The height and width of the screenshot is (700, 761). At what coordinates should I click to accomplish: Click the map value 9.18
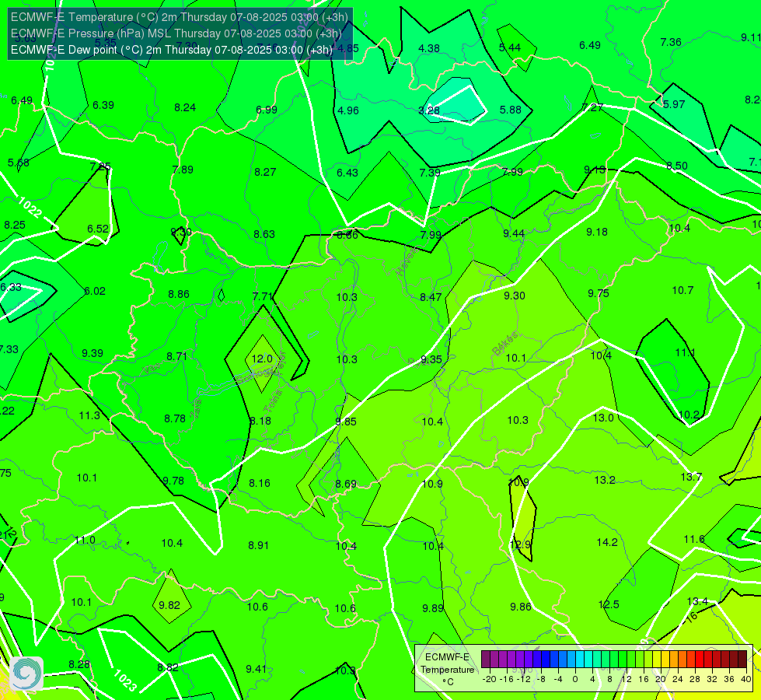(x=597, y=233)
